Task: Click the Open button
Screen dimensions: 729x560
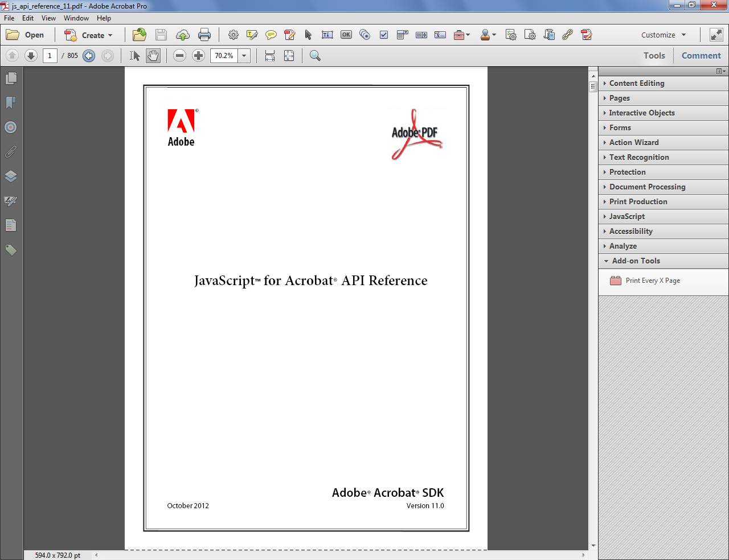Action: (x=27, y=35)
